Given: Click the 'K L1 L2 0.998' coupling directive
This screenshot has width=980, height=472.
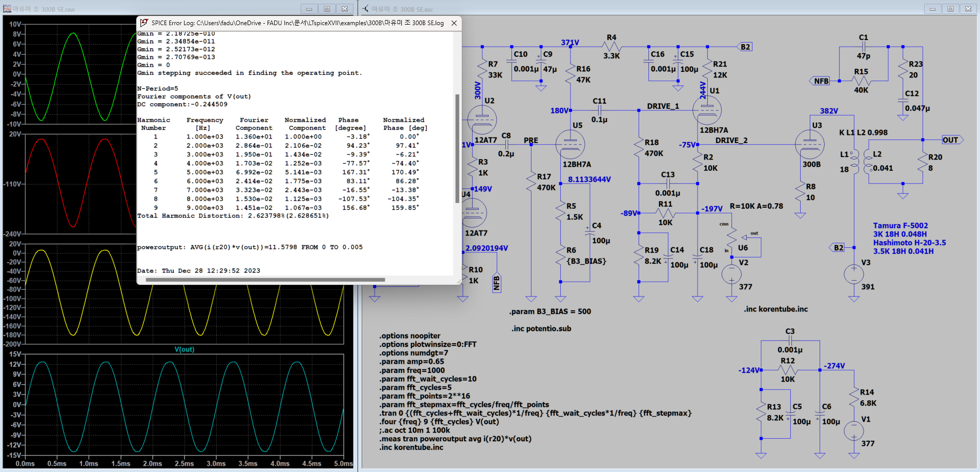Looking at the screenshot, I should tap(864, 132).
